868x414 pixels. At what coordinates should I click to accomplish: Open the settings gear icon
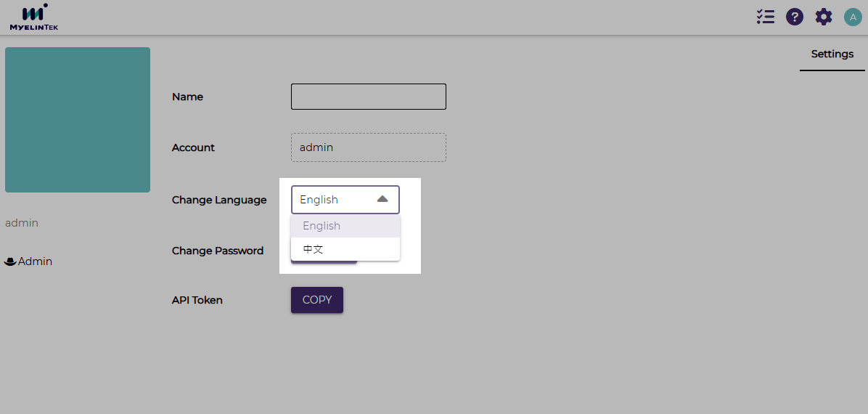pos(824,17)
